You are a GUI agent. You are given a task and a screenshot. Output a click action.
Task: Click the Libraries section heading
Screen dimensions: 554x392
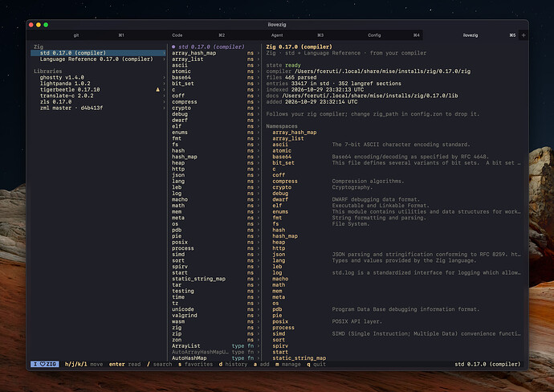47,71
